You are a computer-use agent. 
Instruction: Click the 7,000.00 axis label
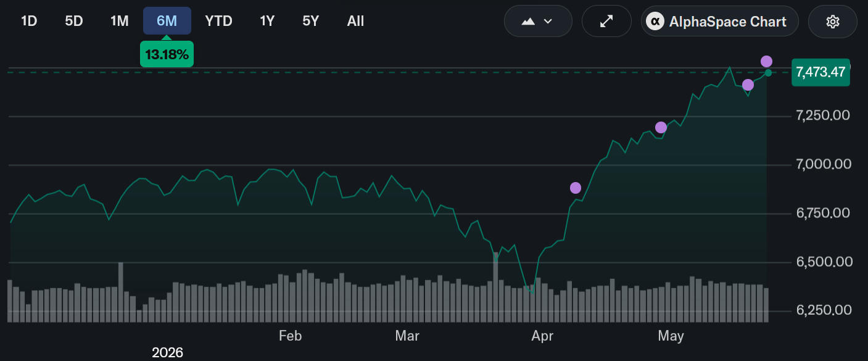pyautogui.click(x=824, y=164)
